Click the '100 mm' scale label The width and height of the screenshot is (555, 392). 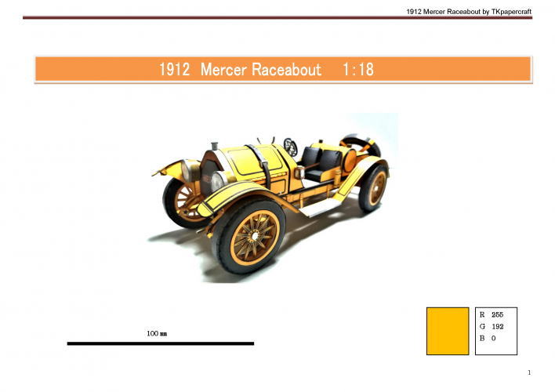[x=157, y=333]
